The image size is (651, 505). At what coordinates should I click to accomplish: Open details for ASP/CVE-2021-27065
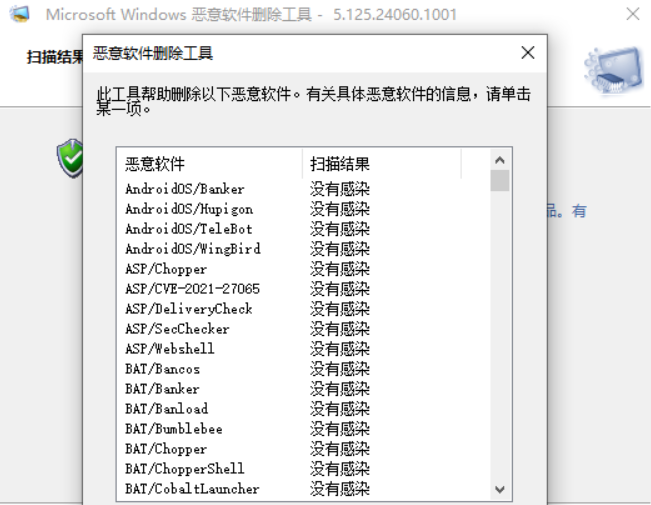pyautogui.click(x=192, y=289)
